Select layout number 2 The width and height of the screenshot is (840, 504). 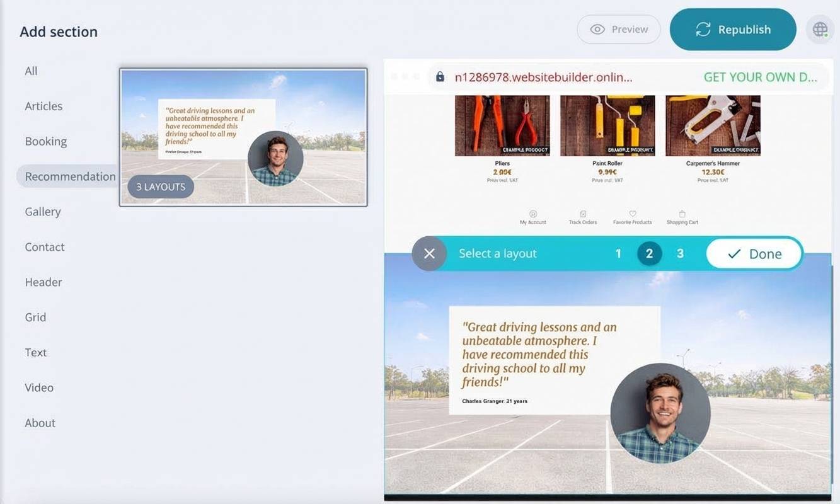pyautogui.click(x=649, y=253)
